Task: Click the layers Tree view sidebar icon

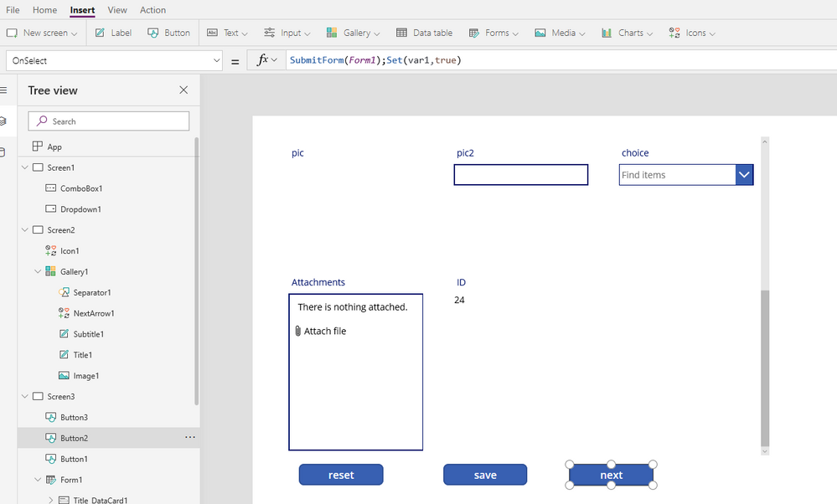Action: pyautogui.click(x=3, y=121)
